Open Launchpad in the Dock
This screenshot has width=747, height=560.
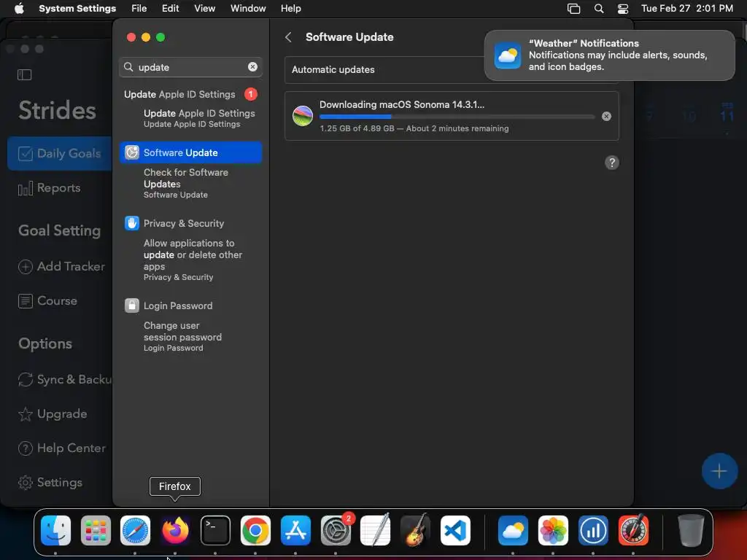96,530
